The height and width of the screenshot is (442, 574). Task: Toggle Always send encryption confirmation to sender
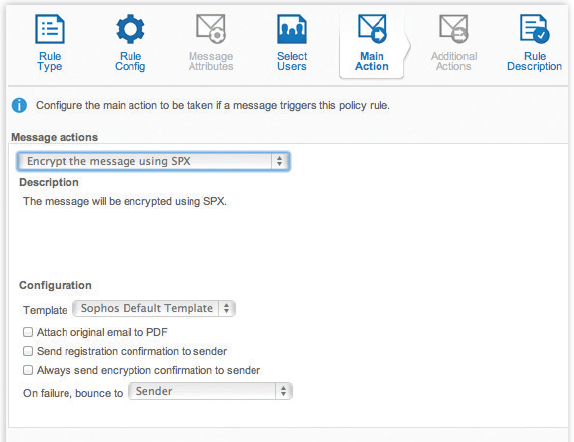pyautogui.click(x=28, y=370)
